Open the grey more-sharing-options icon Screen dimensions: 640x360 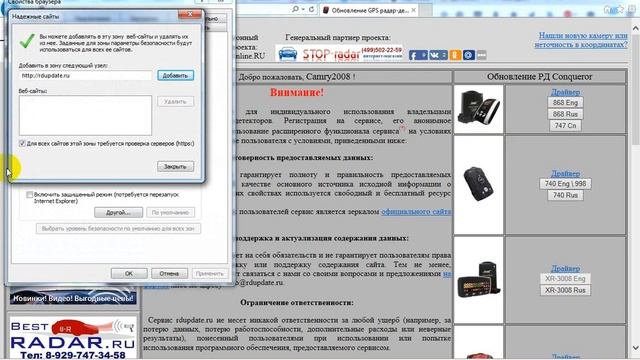click(482, 55)
